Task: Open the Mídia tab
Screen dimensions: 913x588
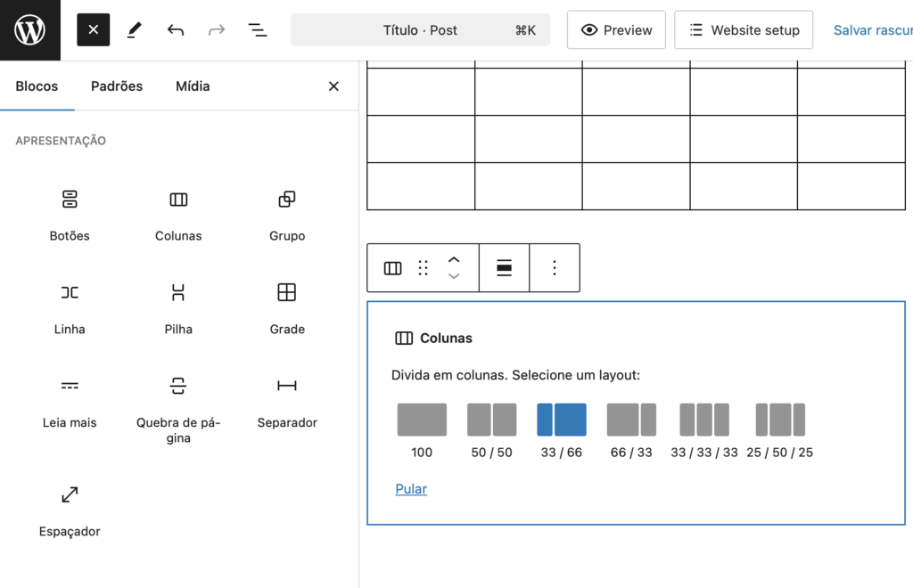Action: point(192,86)
